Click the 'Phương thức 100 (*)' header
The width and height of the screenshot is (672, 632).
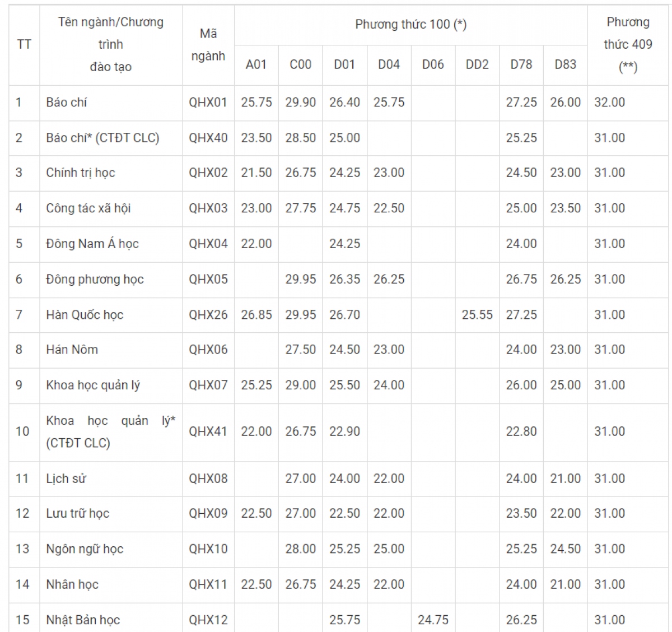pos(410,25)
